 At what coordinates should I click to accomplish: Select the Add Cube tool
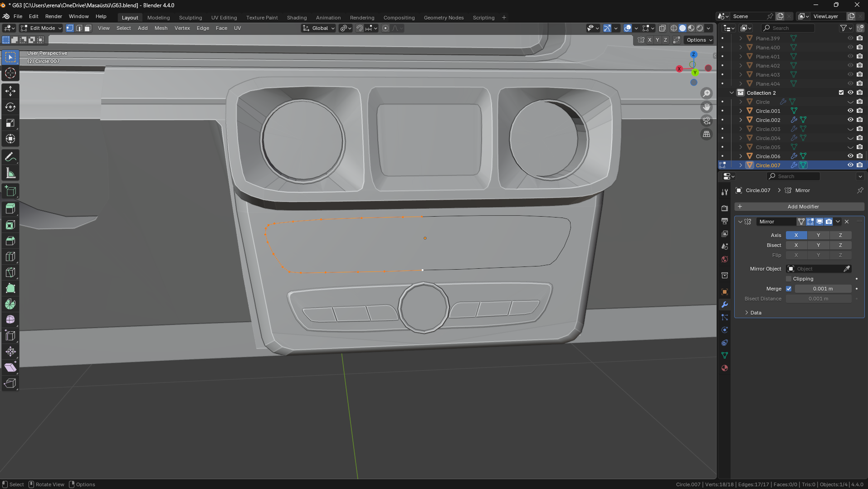[10, 191]
